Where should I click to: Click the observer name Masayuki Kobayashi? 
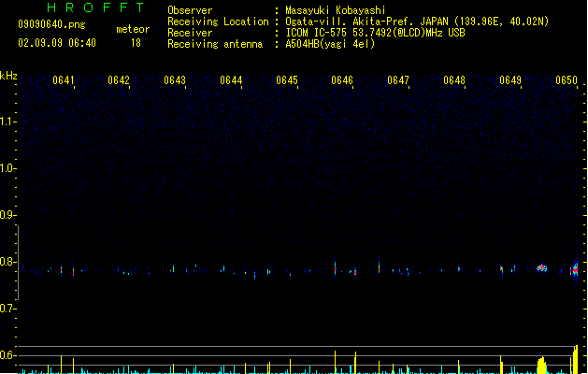pyautogui.click(x=336, y=10)
